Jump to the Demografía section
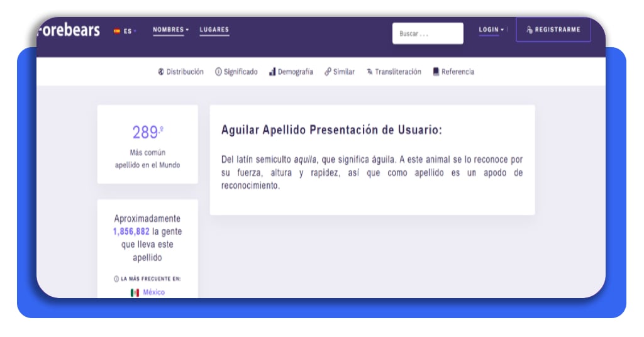 coord(291,72)
